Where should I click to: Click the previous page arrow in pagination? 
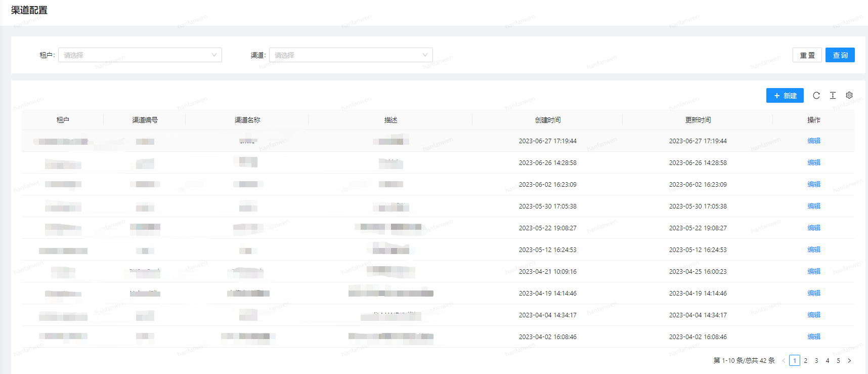(784, 361)
